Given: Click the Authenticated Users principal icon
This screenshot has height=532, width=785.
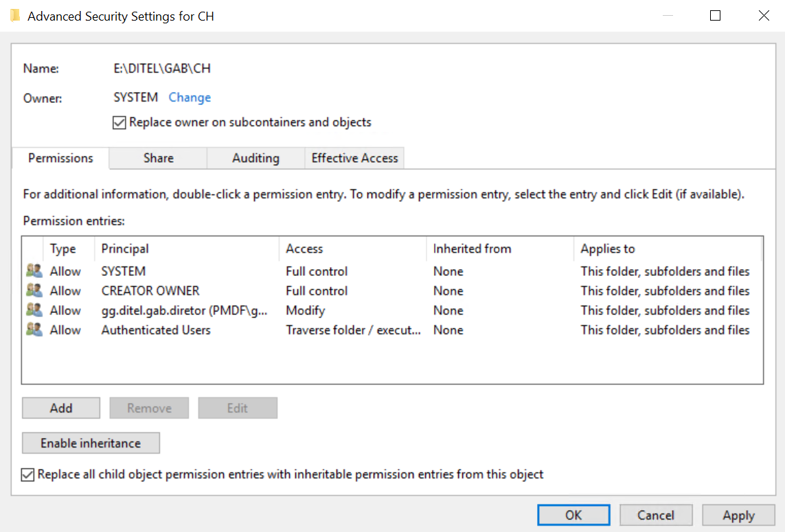Looking at the screenshot, I should [x=34, y=329].
